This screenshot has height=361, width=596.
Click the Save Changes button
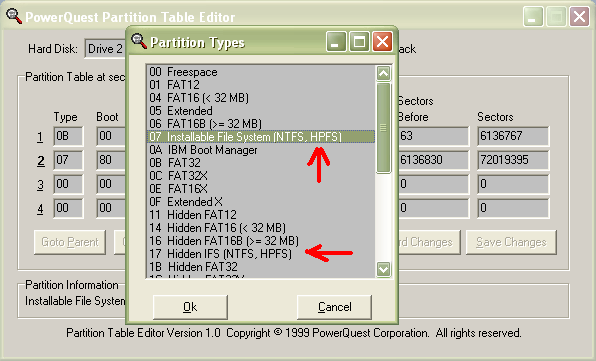[511, 242]
